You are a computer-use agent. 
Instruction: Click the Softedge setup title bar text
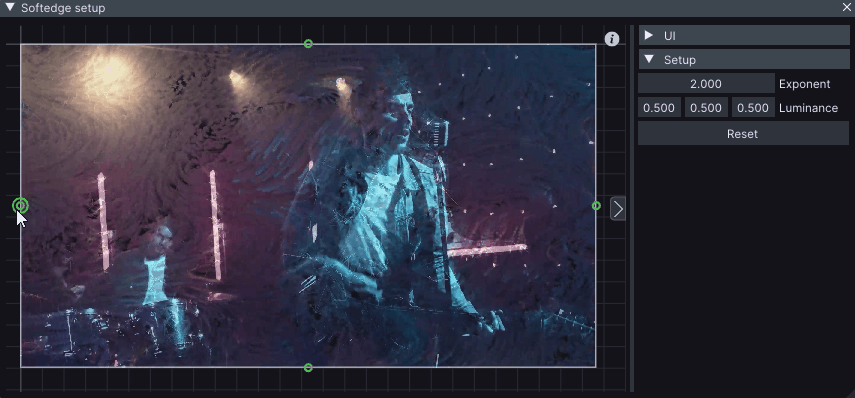pos(63,8)
